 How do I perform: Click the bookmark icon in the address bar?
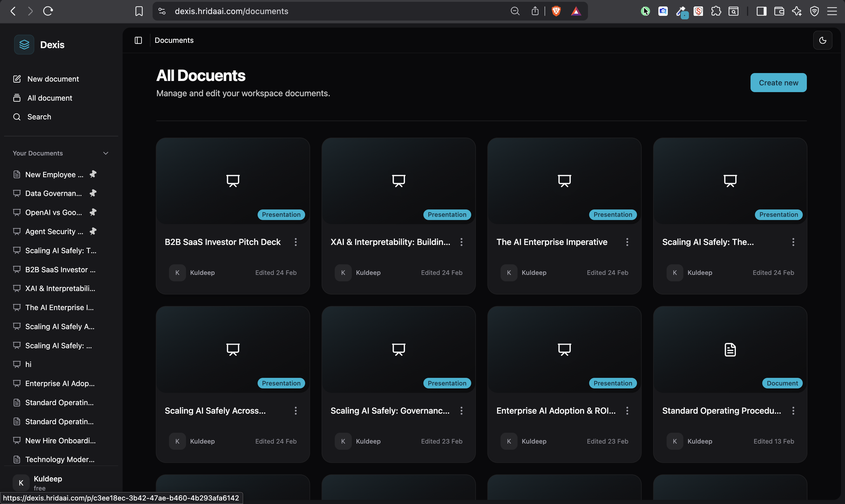tap(138, 11)
